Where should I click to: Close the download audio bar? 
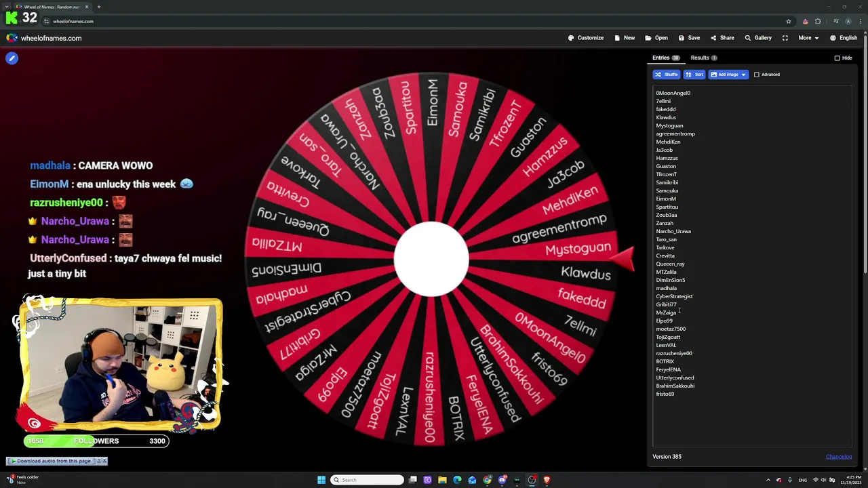tap(104, 461)
